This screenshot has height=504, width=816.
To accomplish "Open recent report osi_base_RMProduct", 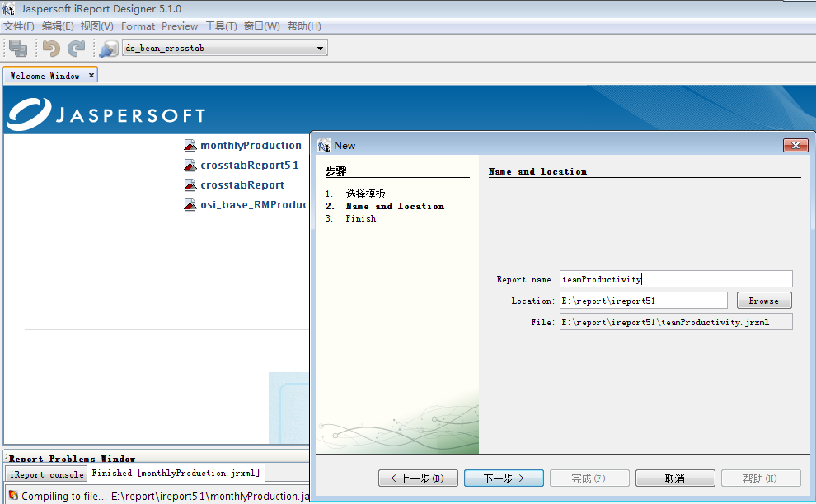I will pos(255,205).
